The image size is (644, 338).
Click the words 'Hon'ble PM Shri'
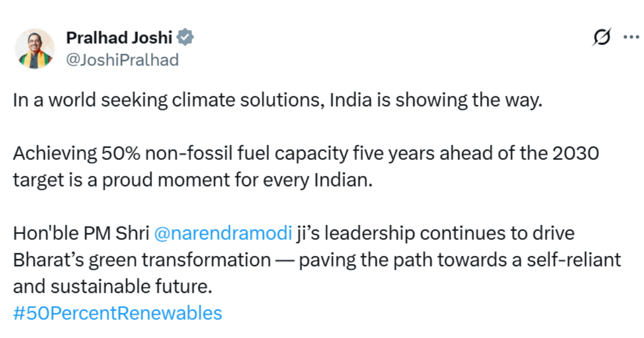coord(81,234)
